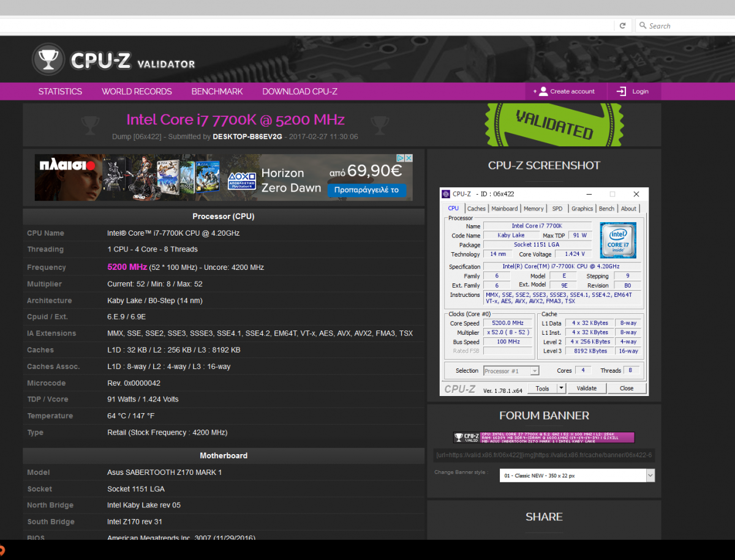Click the Intel Kaby Lake rev 05 value

point(144,506)
